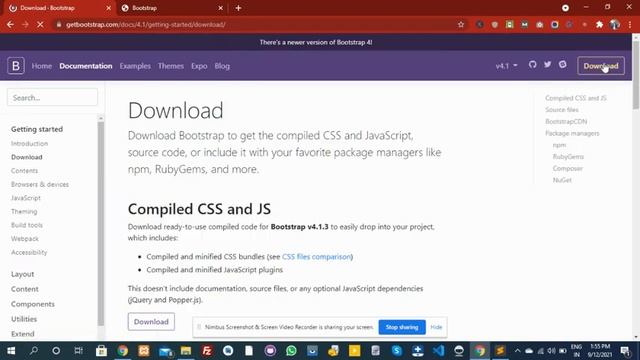640x360 pixels.
Task: Open FileZilla from the taskbar
Action: [x=207, y=351]
